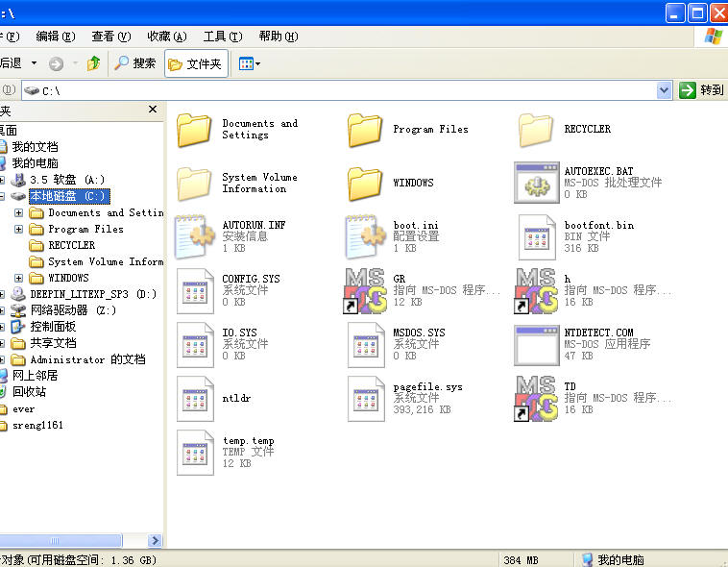
Task: Select Administrator 的文档 in tree
Action: point(87,359)
